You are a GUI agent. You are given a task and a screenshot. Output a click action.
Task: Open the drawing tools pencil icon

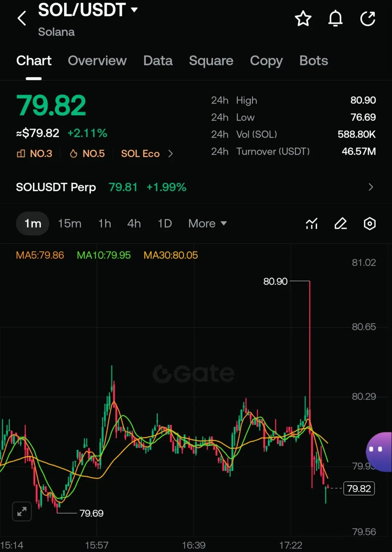click(x=340, y=224)
